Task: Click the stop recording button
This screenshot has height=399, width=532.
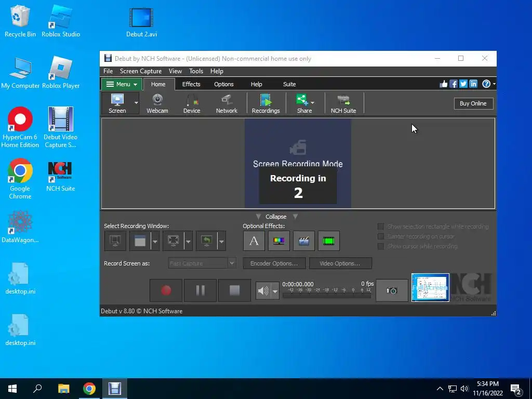Action: [234, 290]
